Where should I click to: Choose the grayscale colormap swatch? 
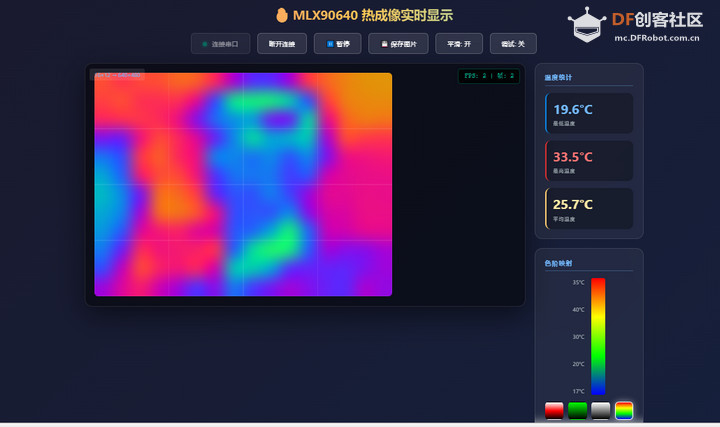(x=600, y=410)
